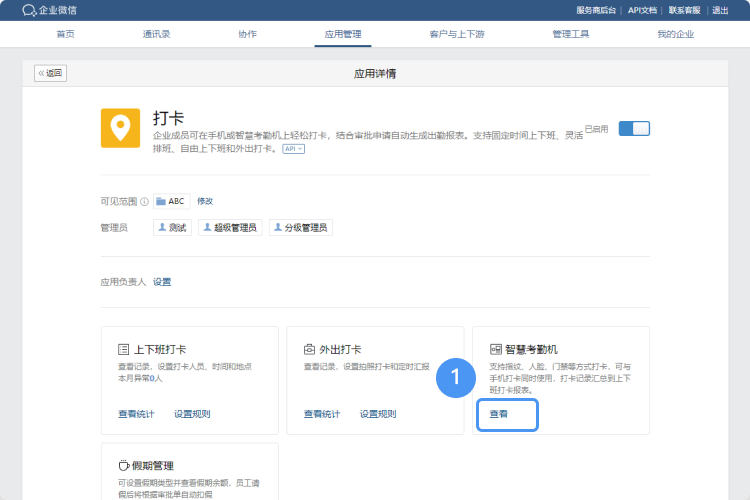Go to 客户与上下游 tab

(457, 34)
